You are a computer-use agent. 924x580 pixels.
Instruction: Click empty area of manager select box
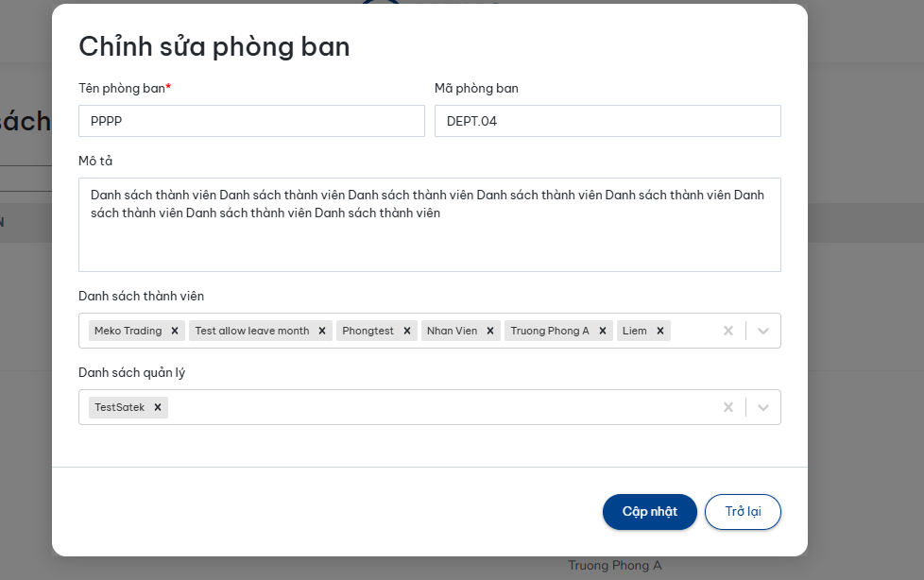pyautogui.click(x=435, y=407)
